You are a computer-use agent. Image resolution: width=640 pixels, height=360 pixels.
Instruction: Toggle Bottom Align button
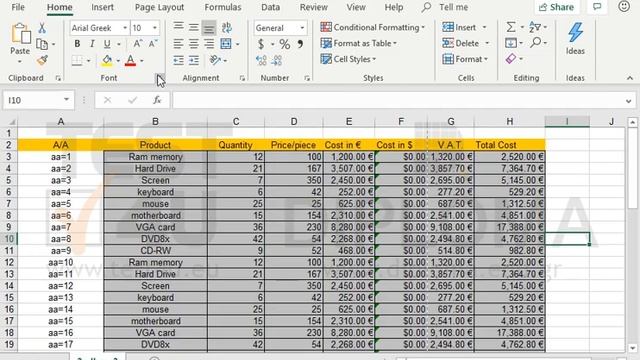pyautogui.click(x=209, y=27)
